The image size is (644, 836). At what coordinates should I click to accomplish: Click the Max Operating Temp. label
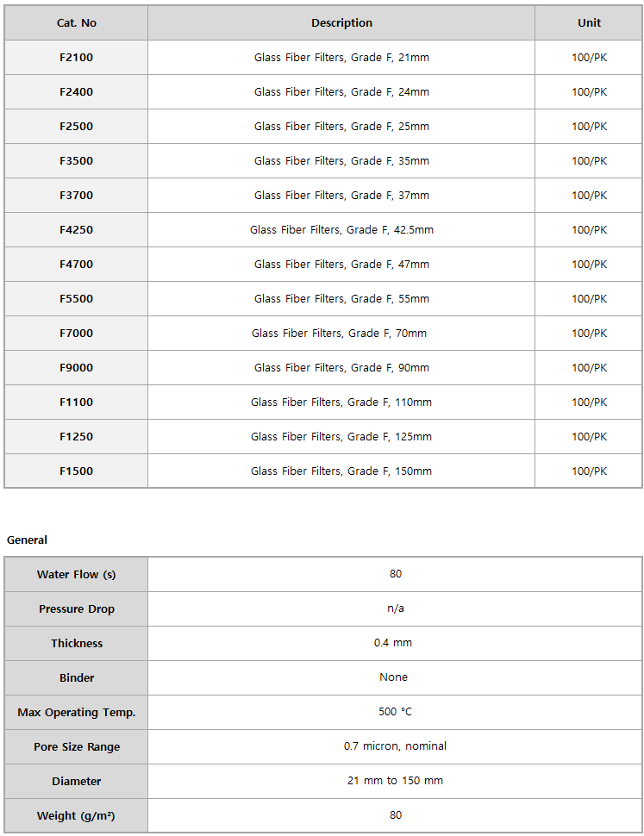tap(76, 713)
